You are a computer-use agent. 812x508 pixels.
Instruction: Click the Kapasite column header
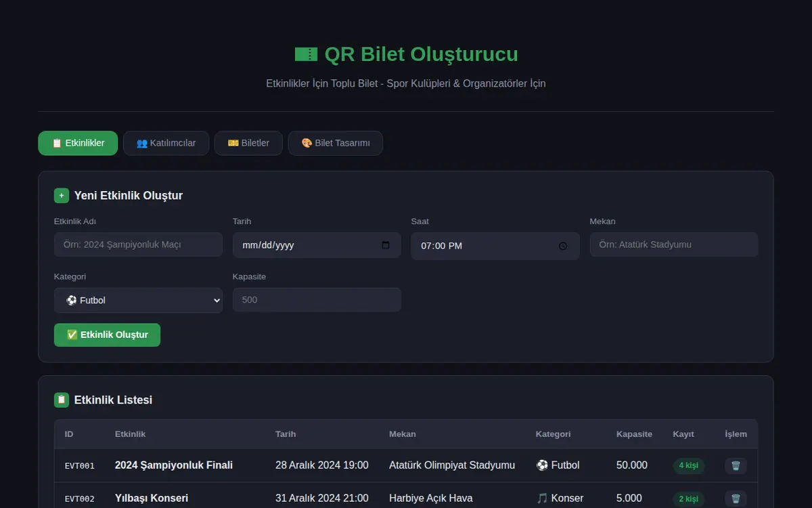tap(635, 434)
